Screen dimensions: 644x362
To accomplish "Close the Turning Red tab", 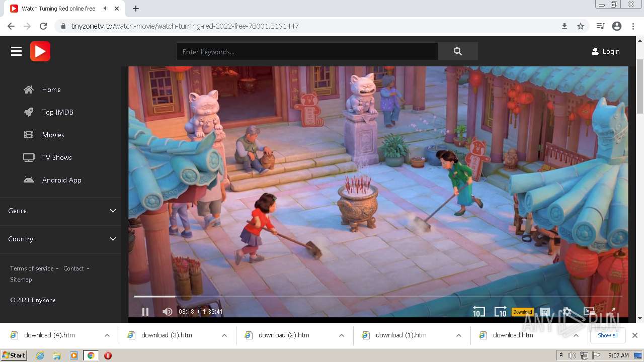I will point(117,9).
